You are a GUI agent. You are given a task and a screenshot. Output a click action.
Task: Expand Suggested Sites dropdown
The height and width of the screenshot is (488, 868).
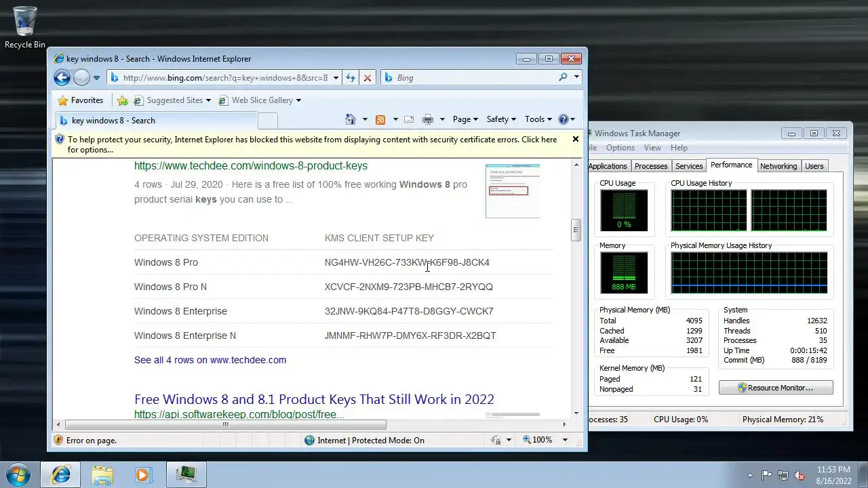[x=208, y=100]
